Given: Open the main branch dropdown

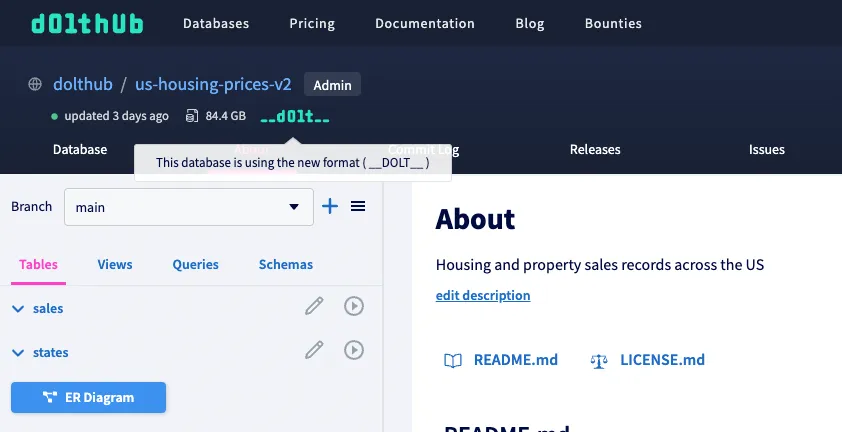Looking at the screenshot, I should (188, 207).
